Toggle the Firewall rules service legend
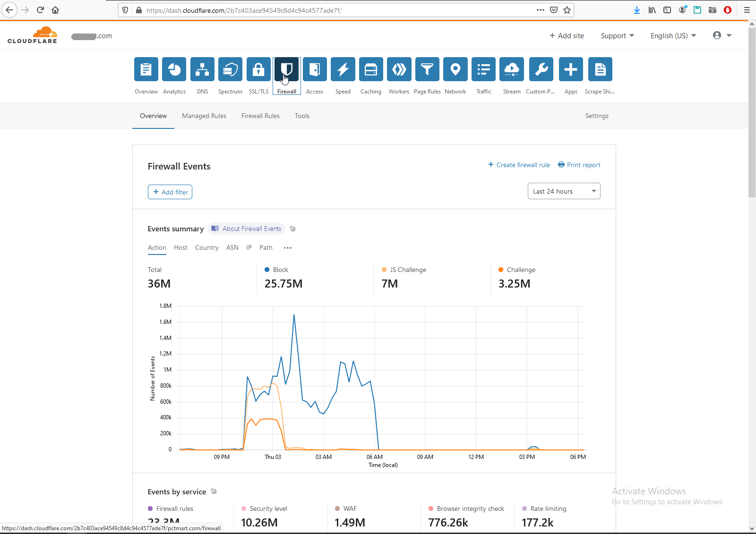 coord(171,509)
